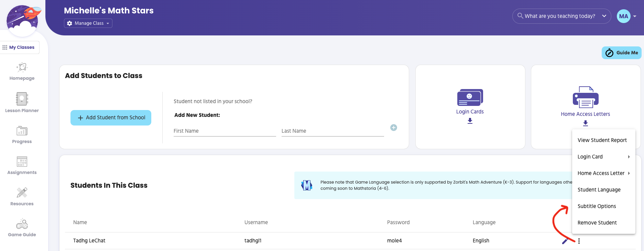Open the Game Guide controller icon

tap(22, 224)
